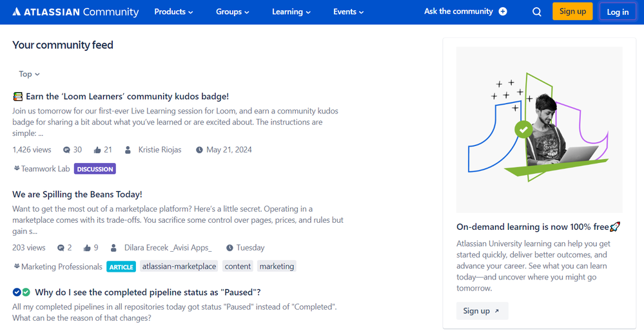
Task: Click the Atlassian Community logo
Action: [x=75, y=12]
